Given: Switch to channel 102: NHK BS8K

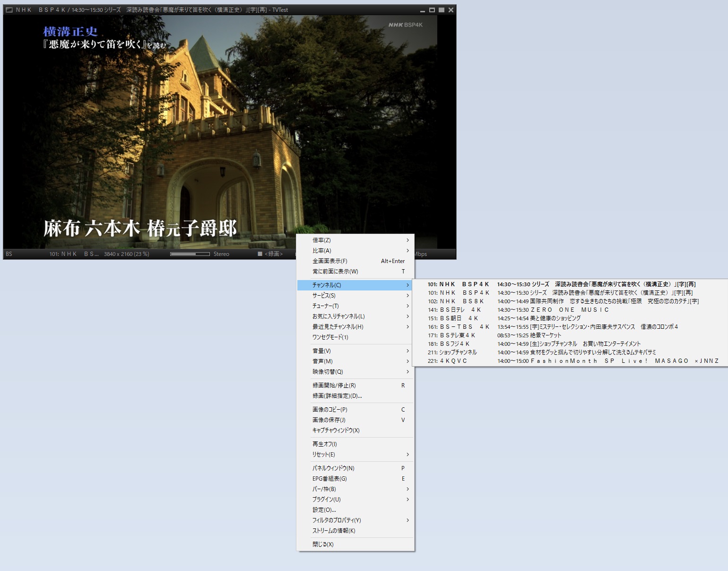Looking at the screenshot, I should [x=570, y=301].
